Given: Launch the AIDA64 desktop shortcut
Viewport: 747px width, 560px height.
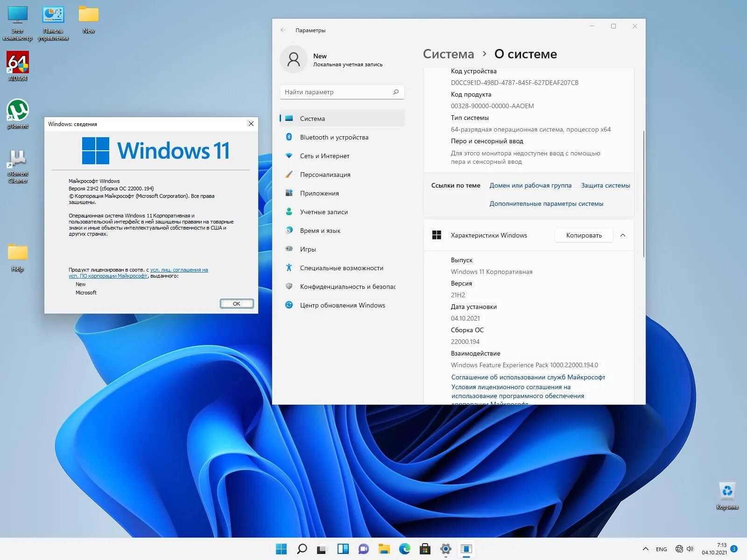Looking at the screenshot, I should coord(17,66).
